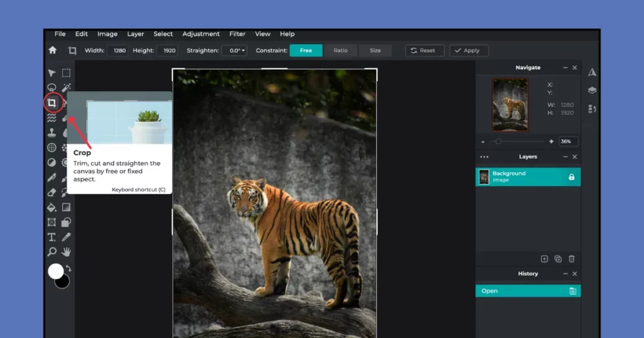Screen dimensions: 644x338
Task: Select the Crop tool in the toolbar
Action: pyautogui.click(x=52, y=102)
